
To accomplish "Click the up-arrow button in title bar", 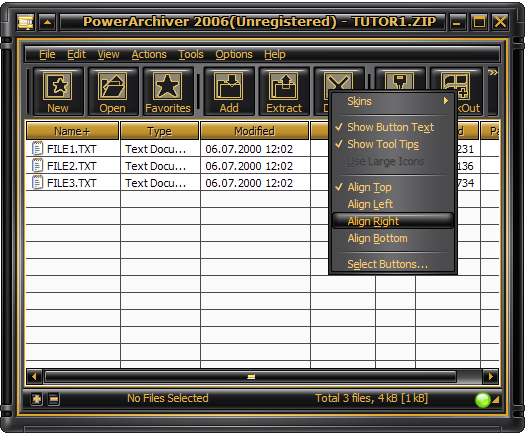I will (48, 22).
